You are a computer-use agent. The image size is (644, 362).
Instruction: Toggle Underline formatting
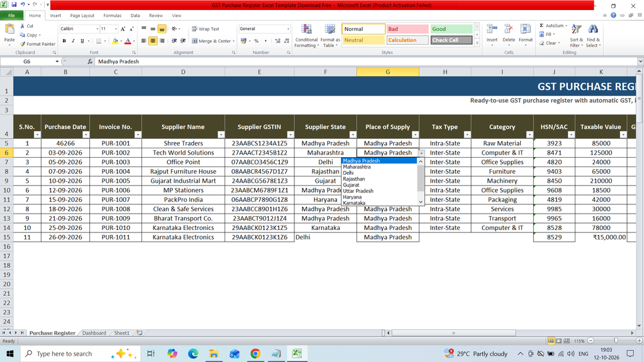pos(82,41)
